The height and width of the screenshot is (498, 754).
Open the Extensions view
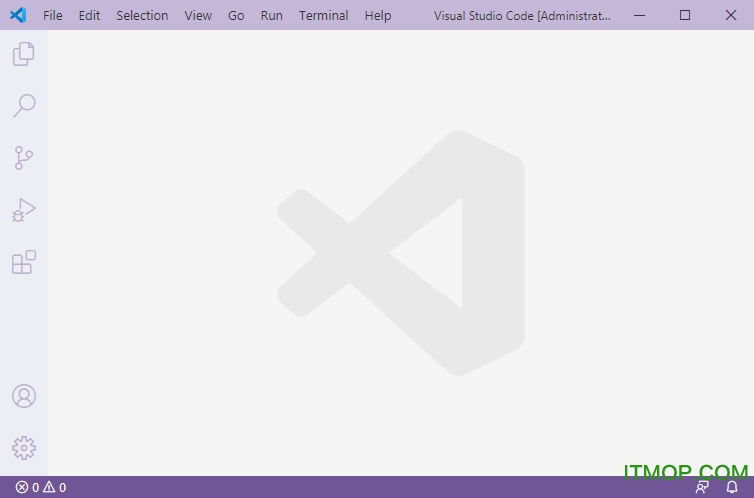tap(24, 262)
